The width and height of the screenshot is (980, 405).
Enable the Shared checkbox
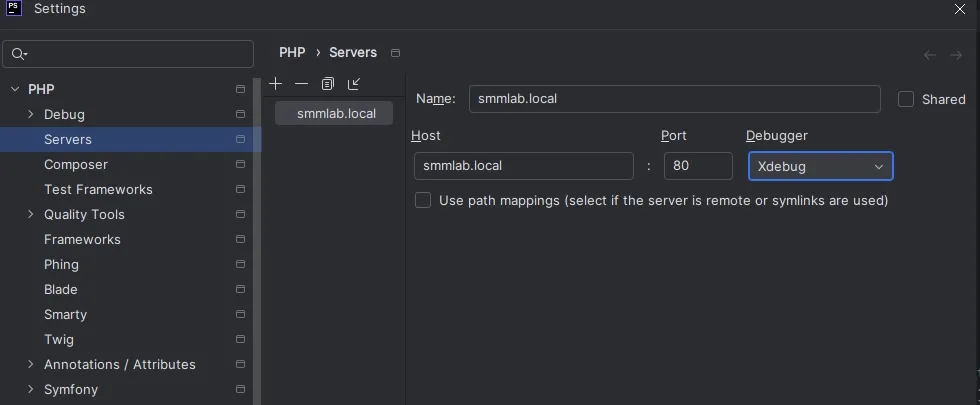[x=906, y=99]
